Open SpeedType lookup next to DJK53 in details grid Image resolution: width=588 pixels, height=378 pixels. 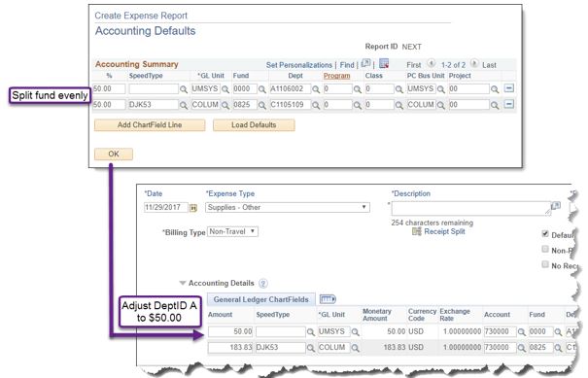tap(310, 348)
